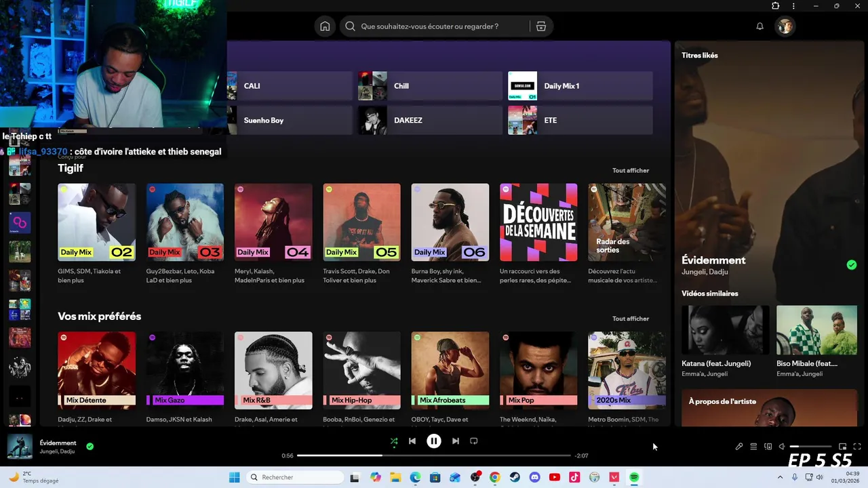Enter full screen mode icon

tap(857, 447)
